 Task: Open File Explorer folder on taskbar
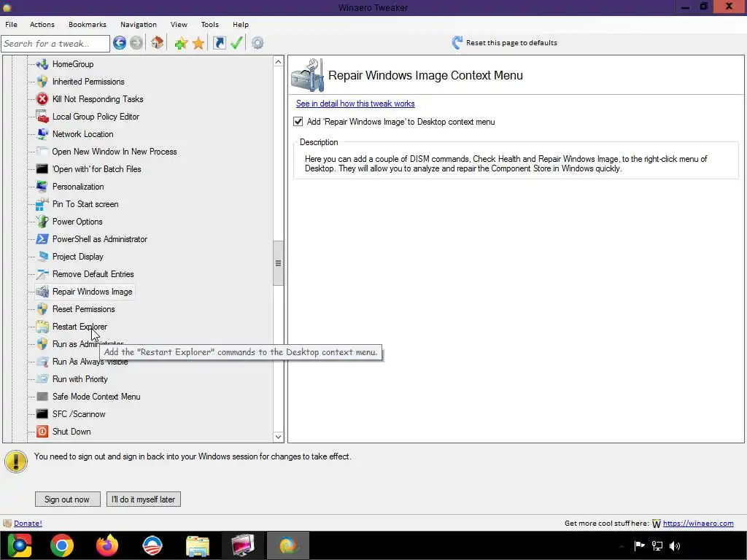197,545
